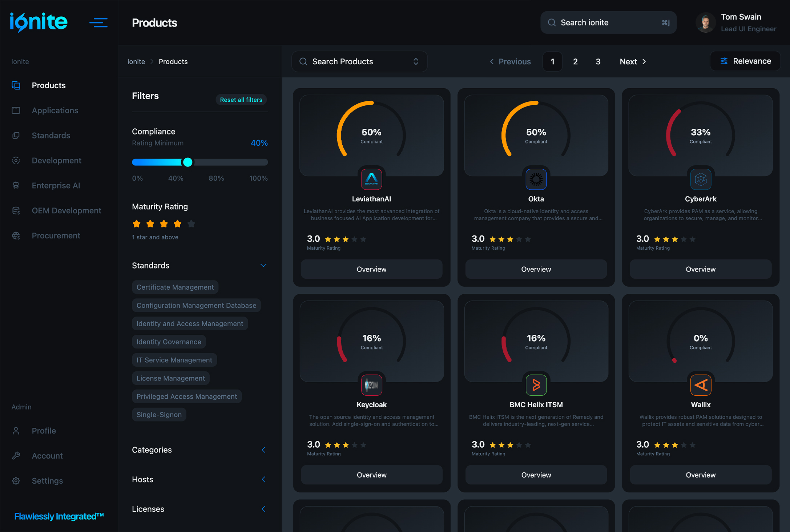Toggle License Management filter chip
This screenshot has height=532, width=790.
[x=171, y=378]
